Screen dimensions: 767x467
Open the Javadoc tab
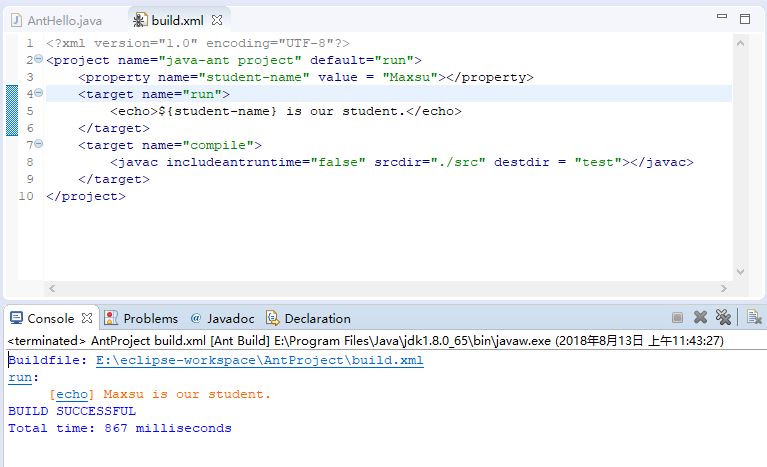pyautogui.click(x=230, y=318)
